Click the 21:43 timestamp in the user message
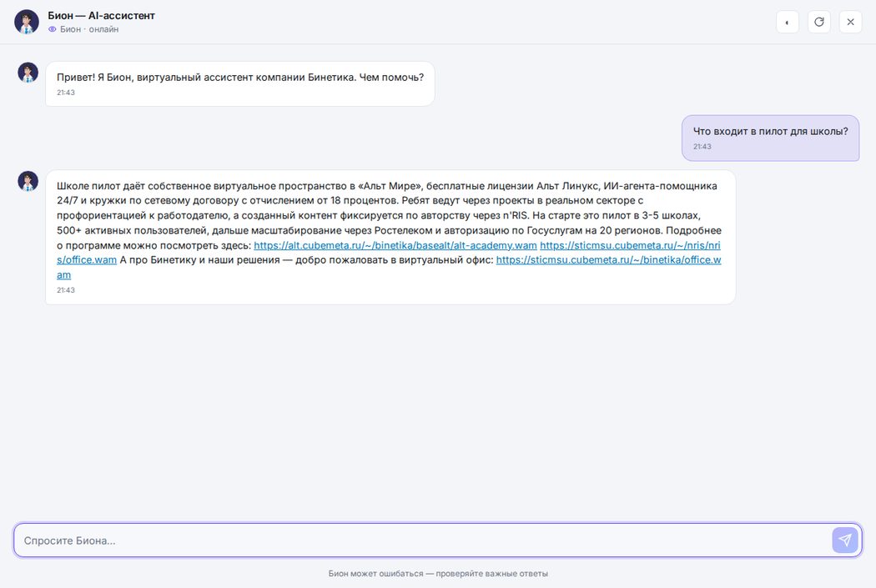This screenshot has width=876, height=588. 702,146
